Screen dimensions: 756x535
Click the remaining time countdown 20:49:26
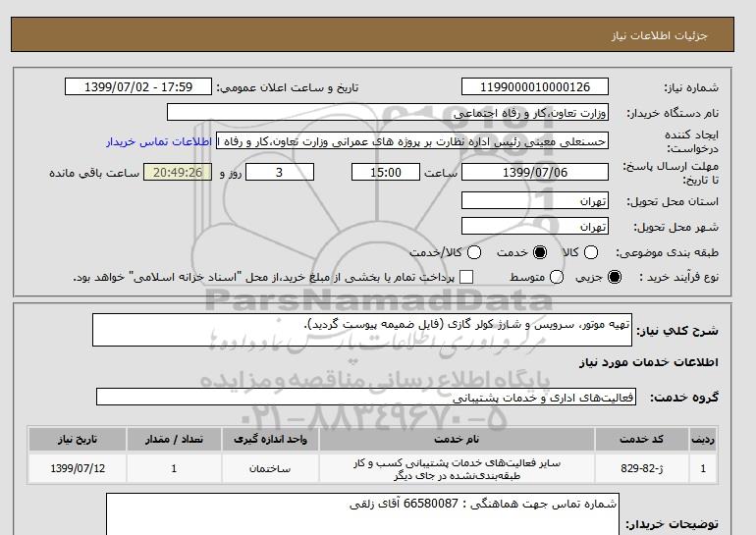(x=178, y=172)
